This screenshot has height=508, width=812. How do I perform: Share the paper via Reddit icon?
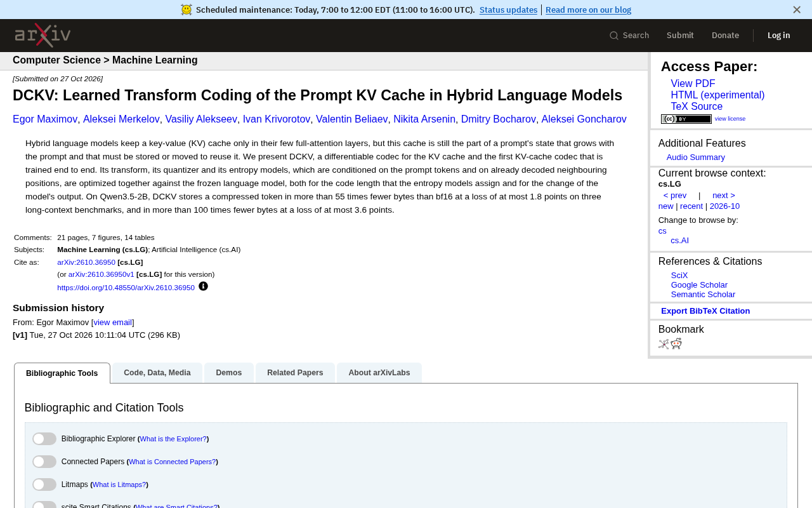pos(676,344)
